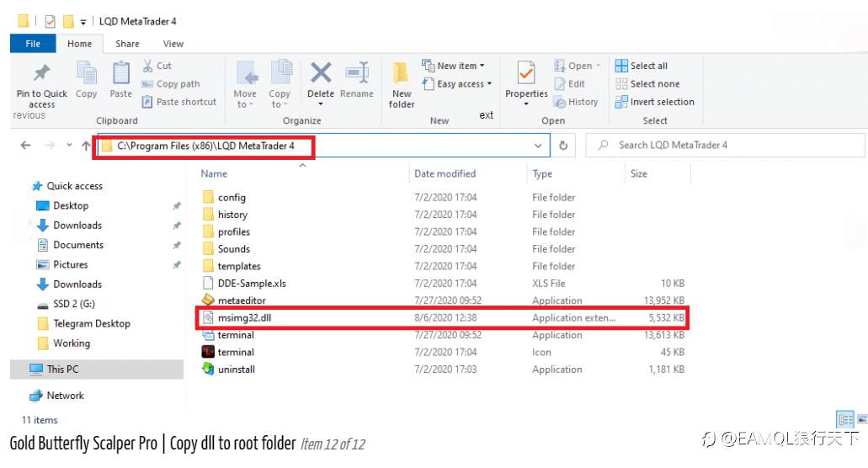Sort by the Type column header
Image resolution: width=868 pixels, height=468 pixels.
click(x=542, y=173)
